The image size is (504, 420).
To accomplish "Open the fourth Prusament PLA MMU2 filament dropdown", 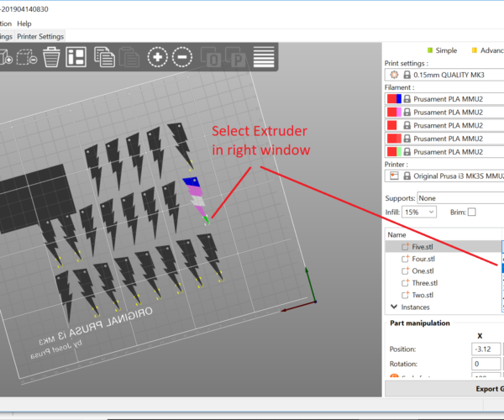I will (444, 139).
